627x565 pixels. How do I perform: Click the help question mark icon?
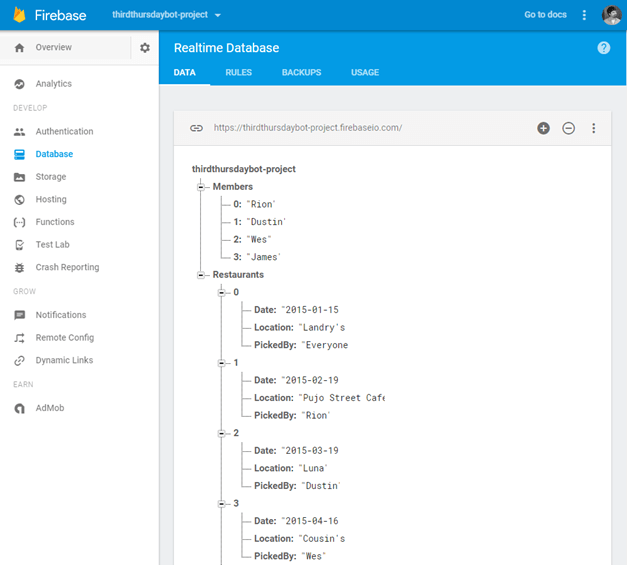click(603, 48)
